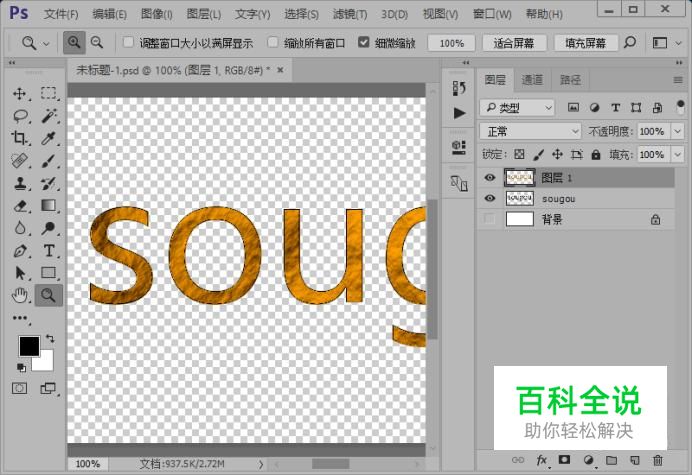
Task: Show the 背景 layer visibility
Action: coord(489,219)
